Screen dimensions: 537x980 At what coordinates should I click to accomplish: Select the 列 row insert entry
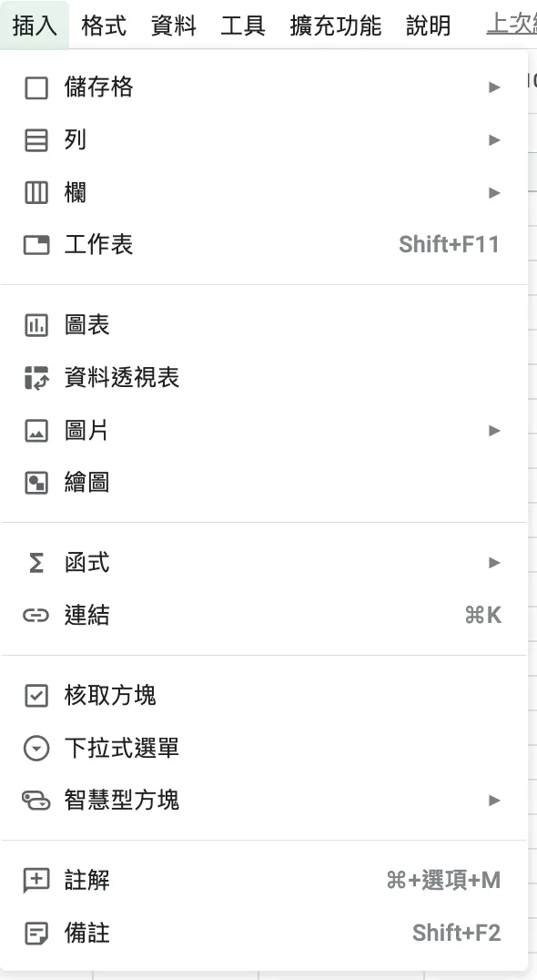[77, 139]
